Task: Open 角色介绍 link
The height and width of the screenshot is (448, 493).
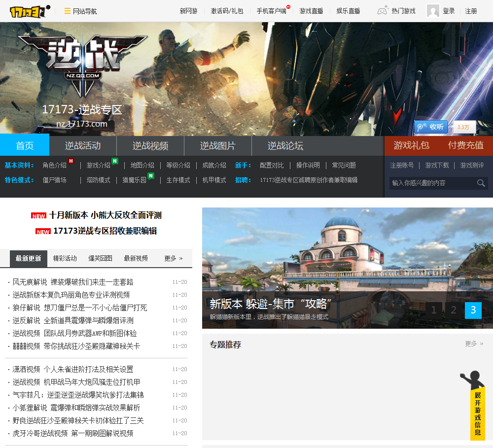Action: point(54,165)
